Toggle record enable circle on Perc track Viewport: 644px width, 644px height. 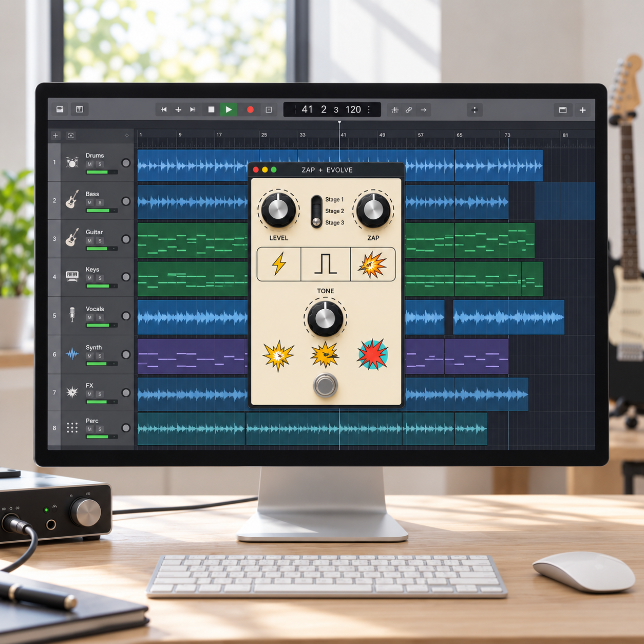[126, 428]
